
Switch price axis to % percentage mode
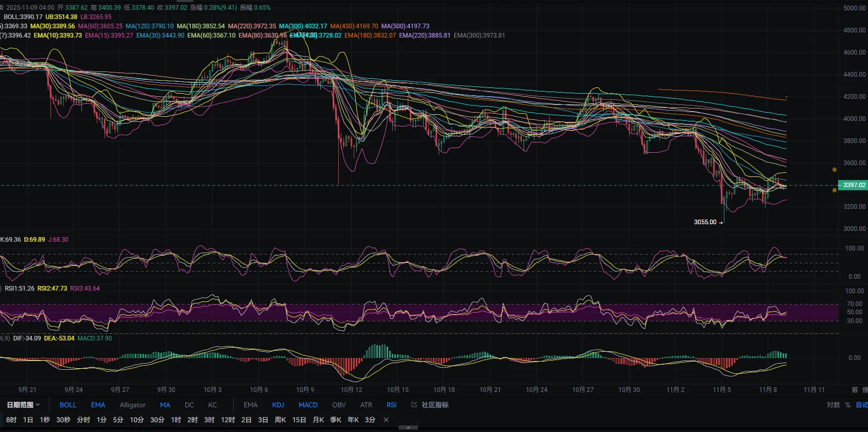pos(847,405)
